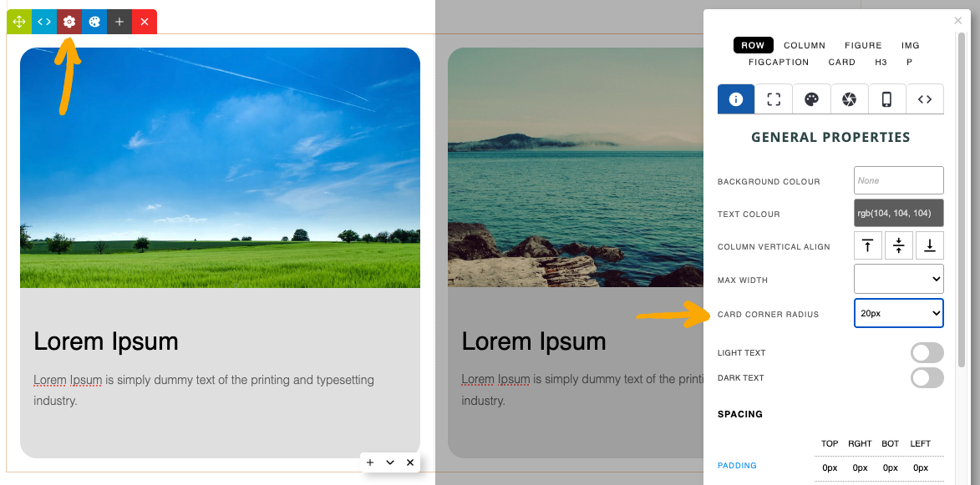Screen dimensions: 980x485
Task: Click the Text Colour swatch field
Action: (x=898, y=214)
